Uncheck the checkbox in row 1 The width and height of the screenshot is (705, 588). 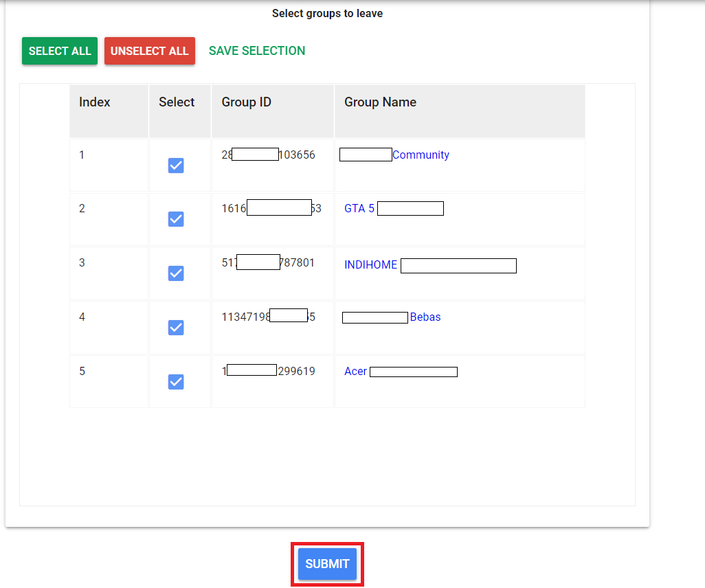[x=176, y=166]
